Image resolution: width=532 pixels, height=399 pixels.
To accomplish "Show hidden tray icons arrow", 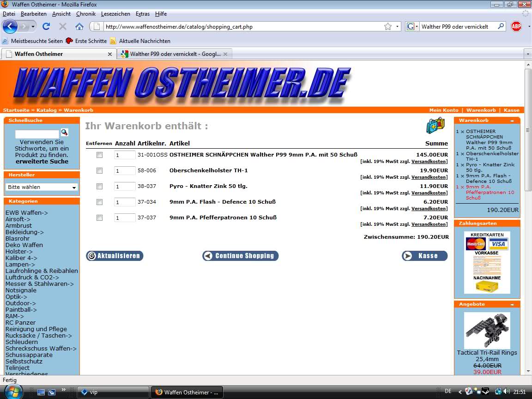I will [460, 392].
